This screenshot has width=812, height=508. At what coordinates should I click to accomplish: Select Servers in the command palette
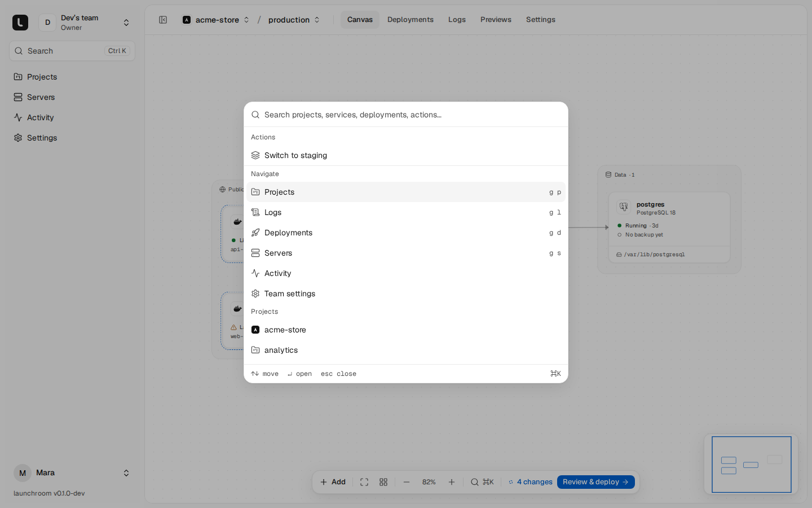click(406, 253)
